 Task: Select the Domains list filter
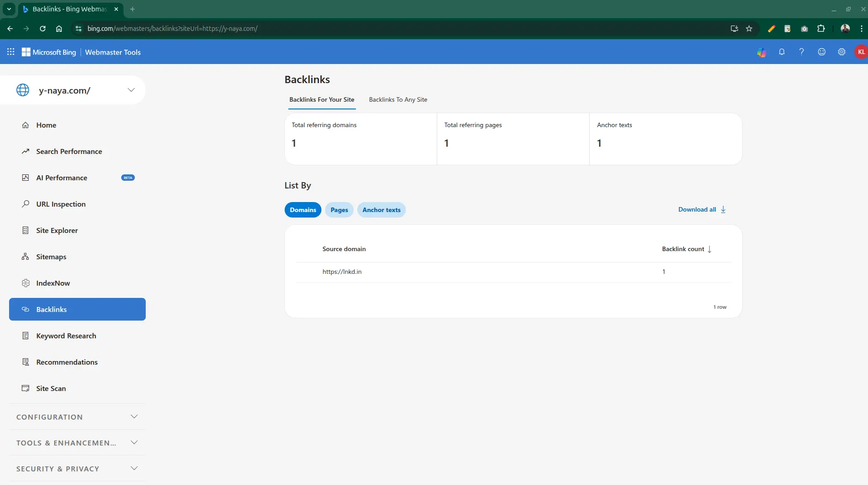[303, 210]
